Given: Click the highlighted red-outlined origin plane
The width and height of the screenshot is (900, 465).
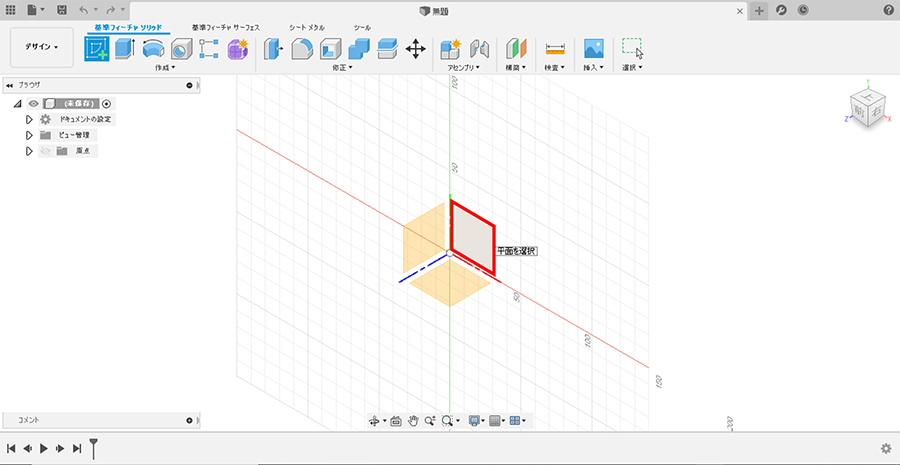Looking at the screenshot, I should click(x=473, y=237).
